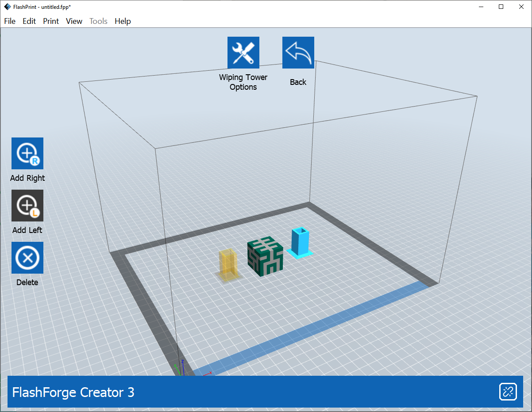Viewport: 532px width, 412px height.
Task: Click the 'Wiping Tower Options' label
Action: pyautogui.click(x=243, y=82)
